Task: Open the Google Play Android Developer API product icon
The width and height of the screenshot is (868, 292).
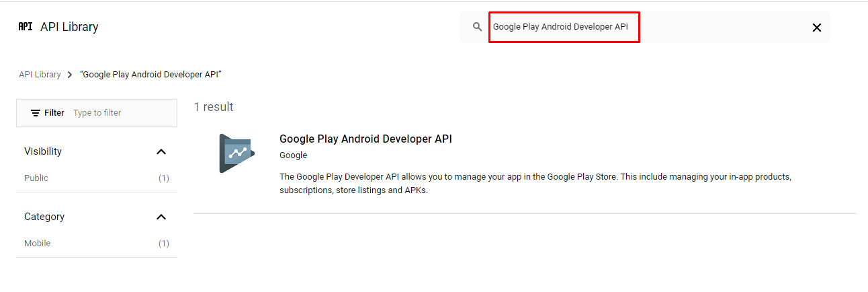Action: [x=236, y=153]
